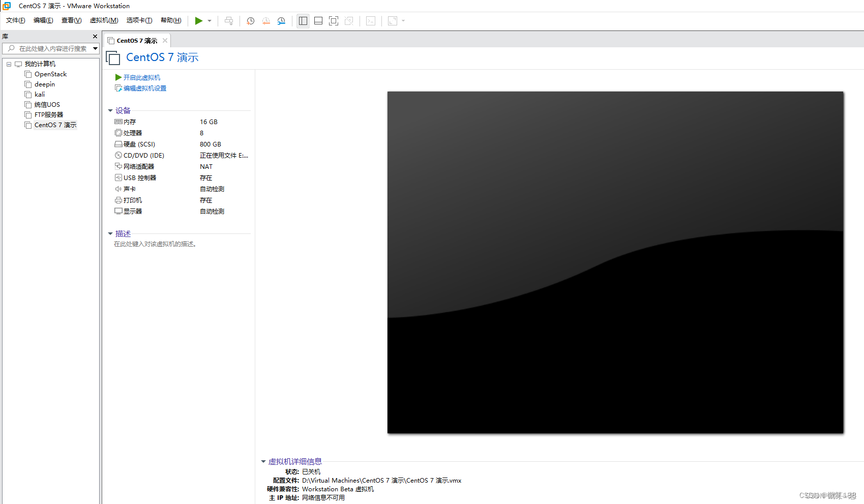Click the 800 GB disk value
Viewport: 864px width, 504px height.
click(211, 144)
